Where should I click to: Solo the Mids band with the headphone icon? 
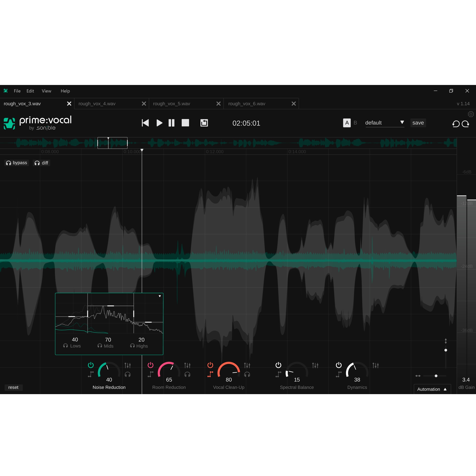99,346
